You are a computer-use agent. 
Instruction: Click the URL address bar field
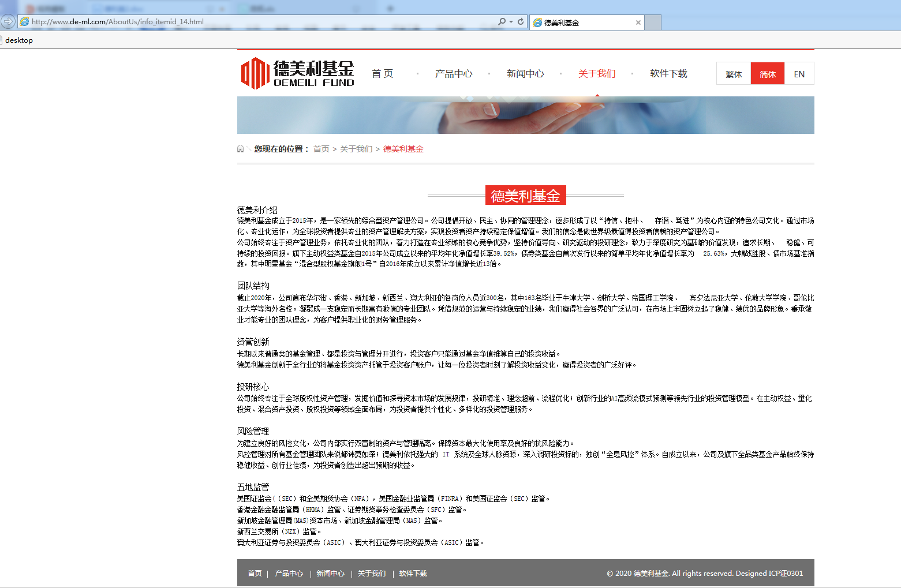260,22
